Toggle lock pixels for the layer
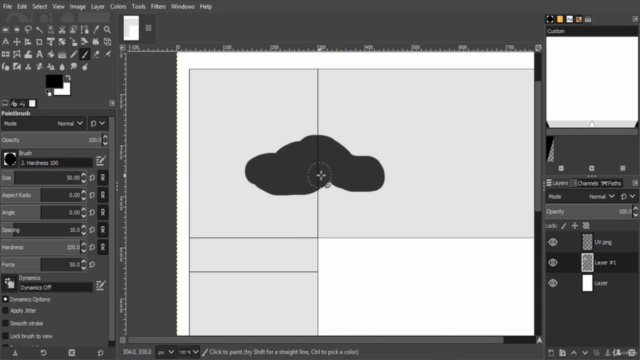640x360 pixels. [564, 225]
